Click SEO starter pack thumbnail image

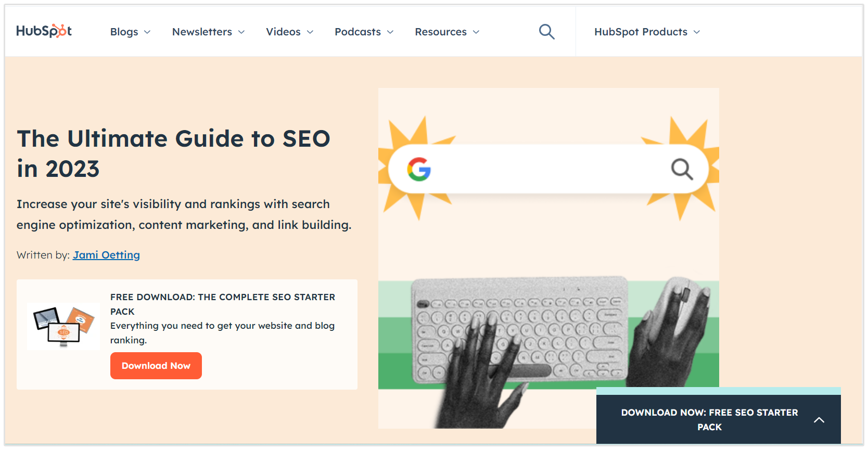pyautogui.click(x=63, y=326)
